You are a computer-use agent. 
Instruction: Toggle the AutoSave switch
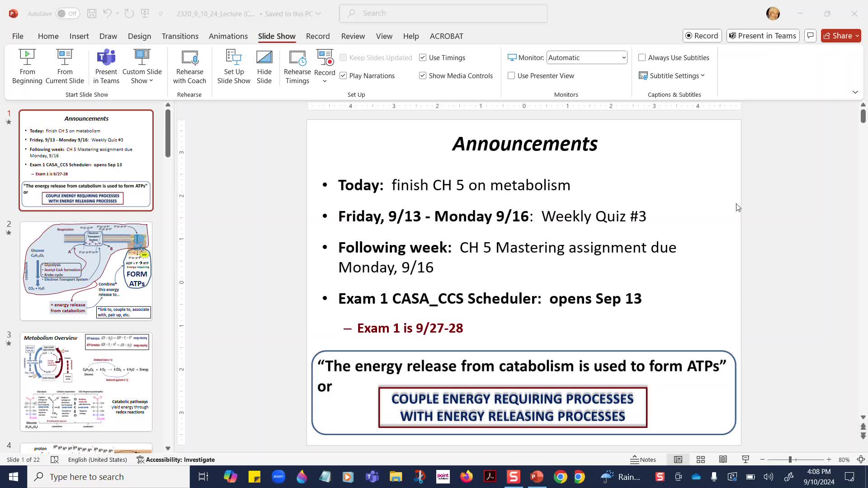(x=67, y=14)
